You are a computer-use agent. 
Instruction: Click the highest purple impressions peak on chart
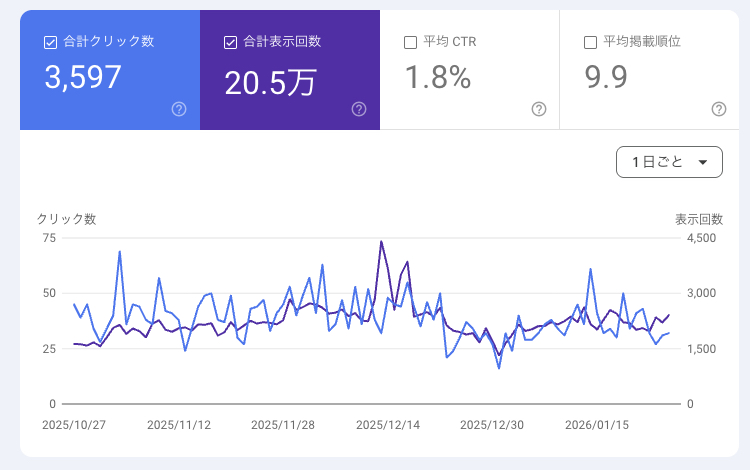click(x=381, y=241)
